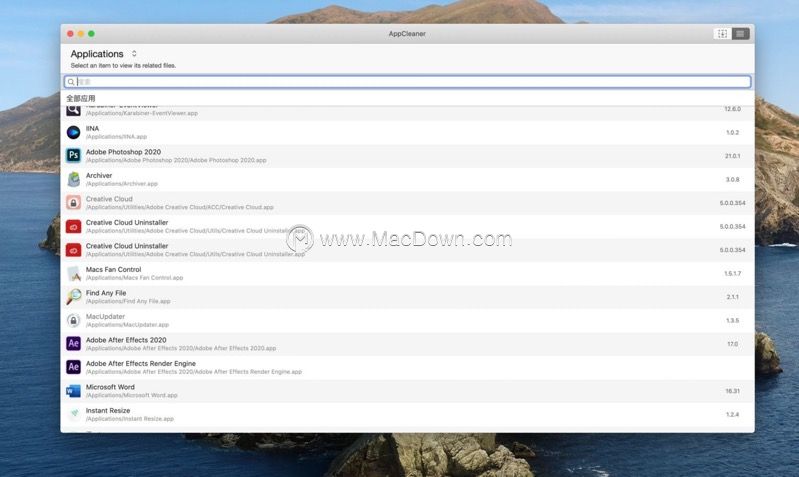Screen dimensions: 799x477
Task: Click Instant Resize version 1.2.4
Action: tap(732, 414)
